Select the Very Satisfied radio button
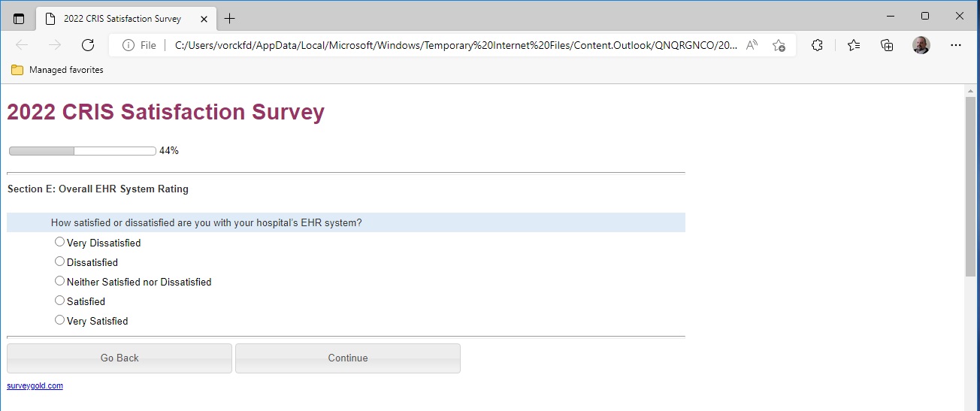Viewport: 980px width, 411px height. tap(60, 320)
